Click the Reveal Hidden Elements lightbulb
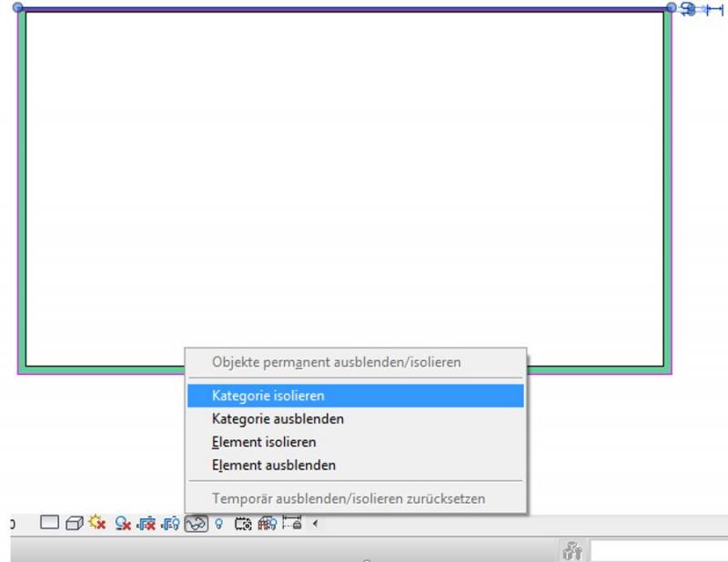Screen dimensions: 728x562 click(218, 524)
